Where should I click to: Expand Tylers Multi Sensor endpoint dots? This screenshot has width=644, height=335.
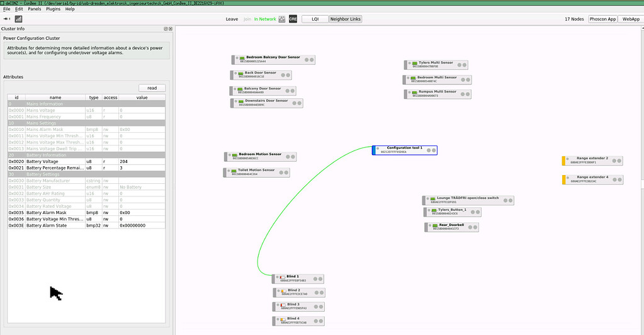(x=461, y=65)
